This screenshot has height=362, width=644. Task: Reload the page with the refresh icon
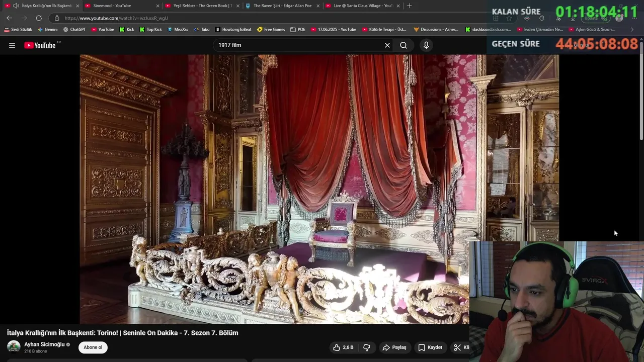click(39, 18)
